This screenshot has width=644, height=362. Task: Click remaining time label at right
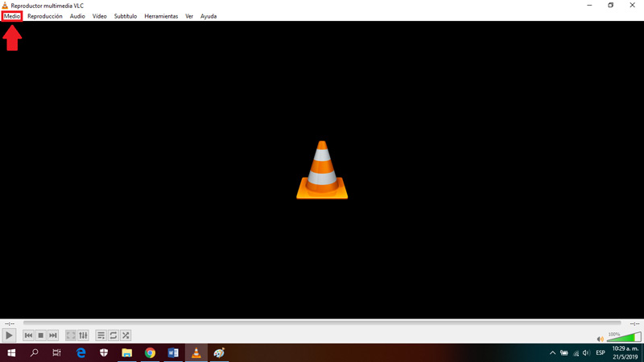point(634,324)
